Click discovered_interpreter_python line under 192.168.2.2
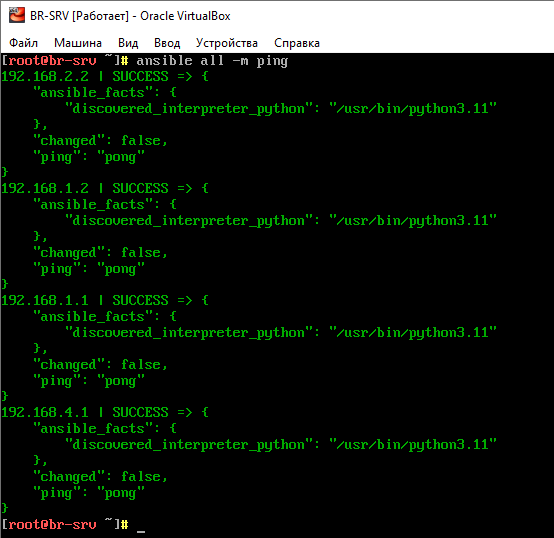 281,108
